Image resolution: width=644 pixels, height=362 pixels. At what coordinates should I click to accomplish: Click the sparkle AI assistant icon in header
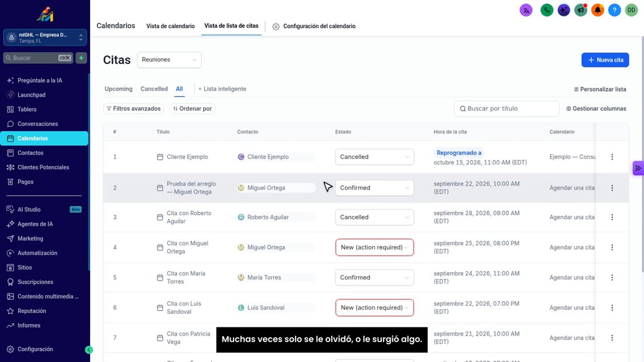pos(564,11)
